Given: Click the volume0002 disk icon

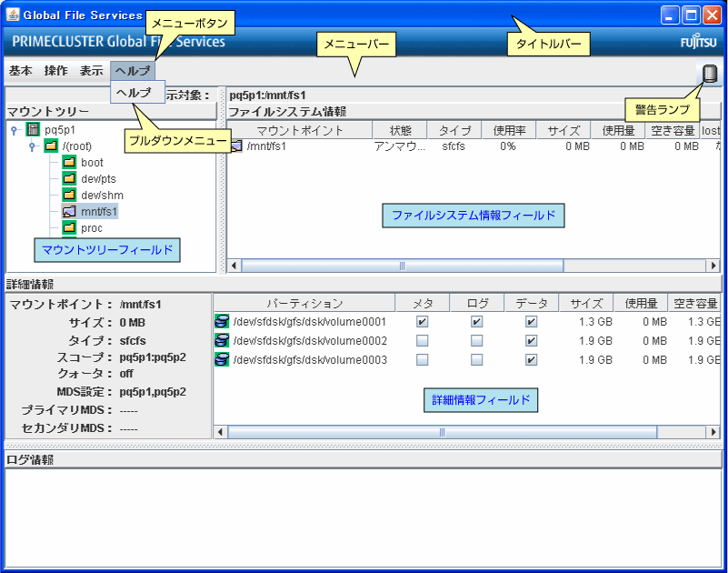Looking at the screenshot, I should tap(222, 341).
